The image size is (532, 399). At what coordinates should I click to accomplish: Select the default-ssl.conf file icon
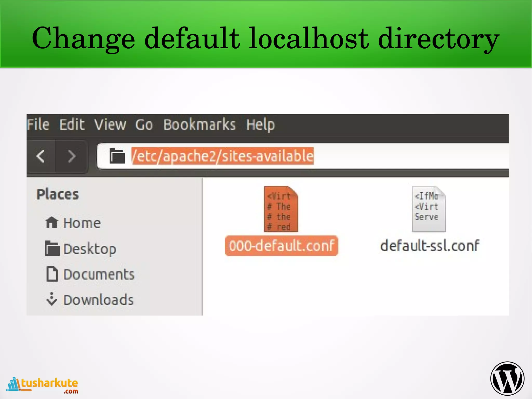point(429,209)
